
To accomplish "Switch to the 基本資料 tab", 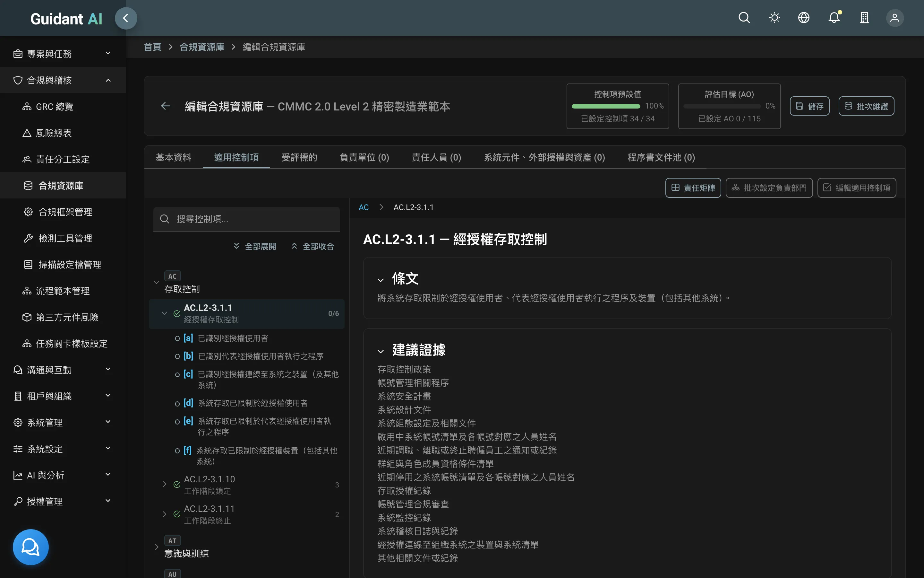I will pyautogui.click(x=173, y=157).
